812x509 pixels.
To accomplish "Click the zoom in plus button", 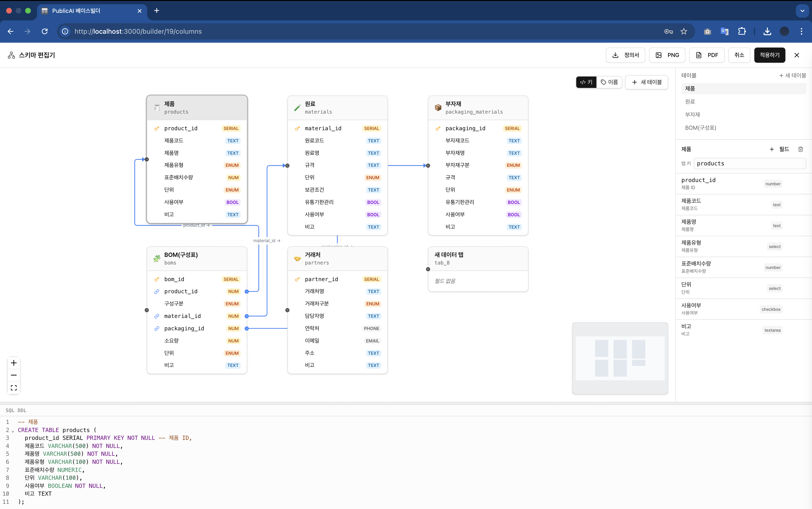I will [14, 363].
